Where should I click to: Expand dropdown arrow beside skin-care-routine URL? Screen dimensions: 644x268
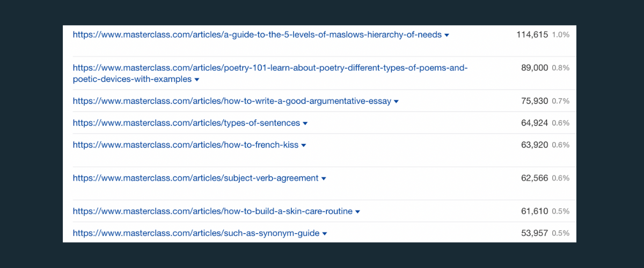[x=358, y=212]
